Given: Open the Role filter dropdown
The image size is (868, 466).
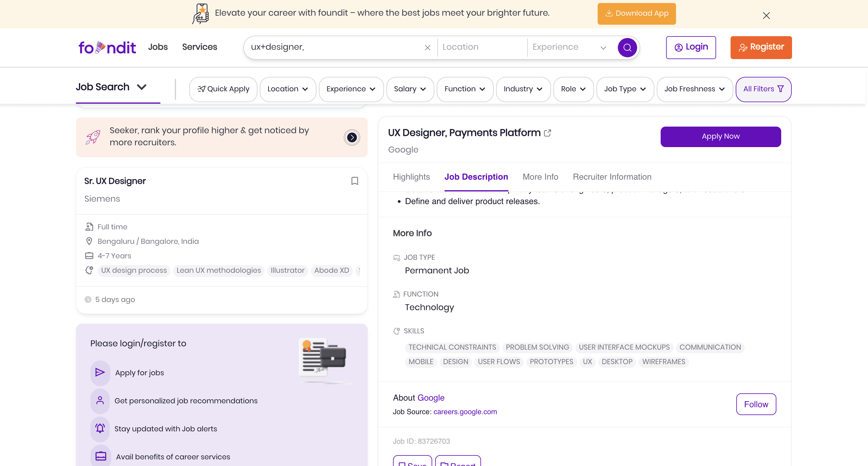Looking at the screenshot, I should (x=574, y=89).
